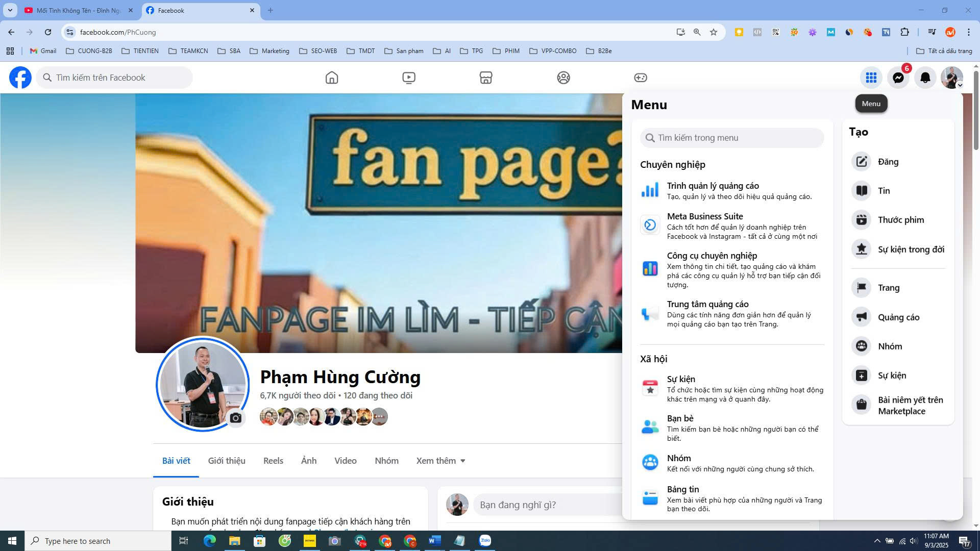The image size is (980, 551).
Task: Open the notifications bell
Action: click(925, 78)
